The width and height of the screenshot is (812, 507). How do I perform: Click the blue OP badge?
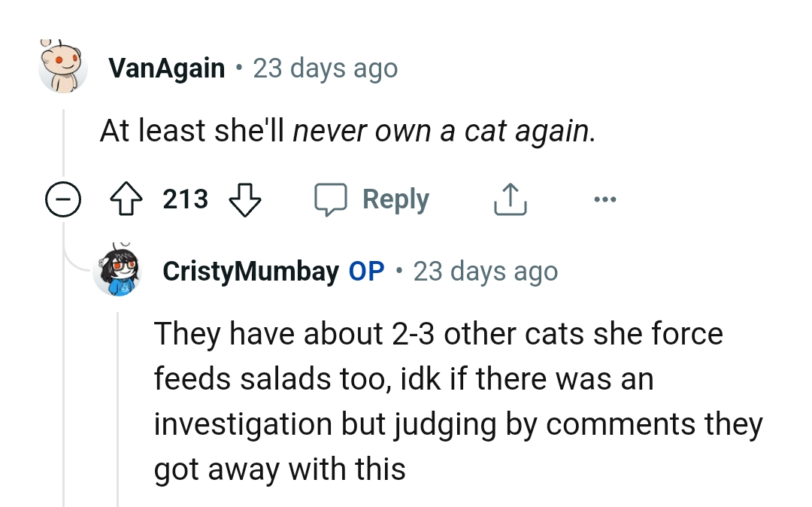point(368,271)
